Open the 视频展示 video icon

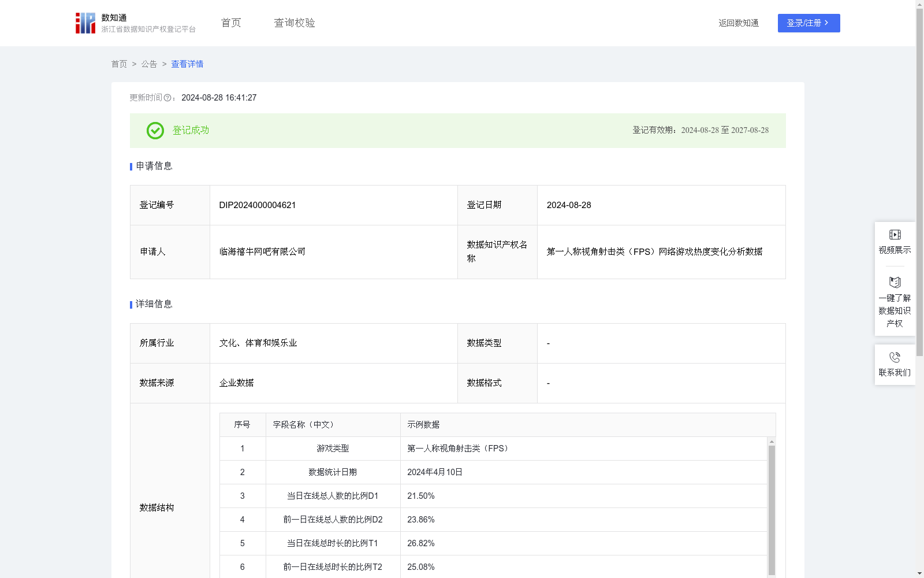[x=895, y=235]
